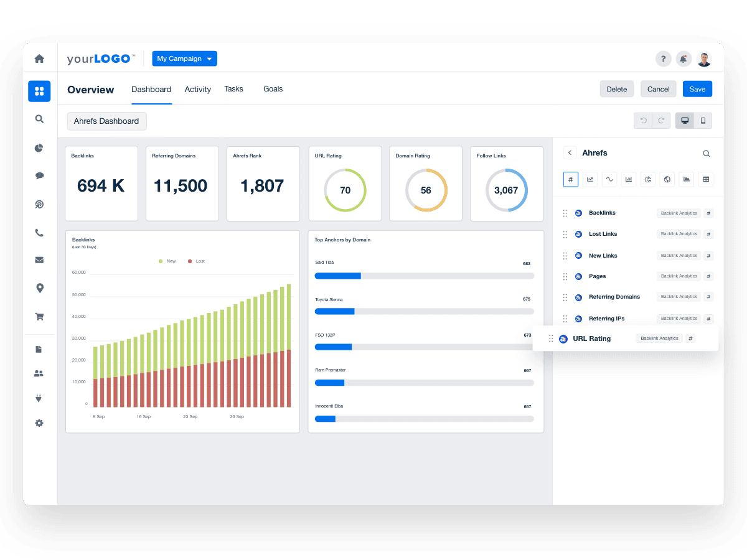Choose the pie chart widget type
This screenshot has height=560, width=747.
click(648, 179)
